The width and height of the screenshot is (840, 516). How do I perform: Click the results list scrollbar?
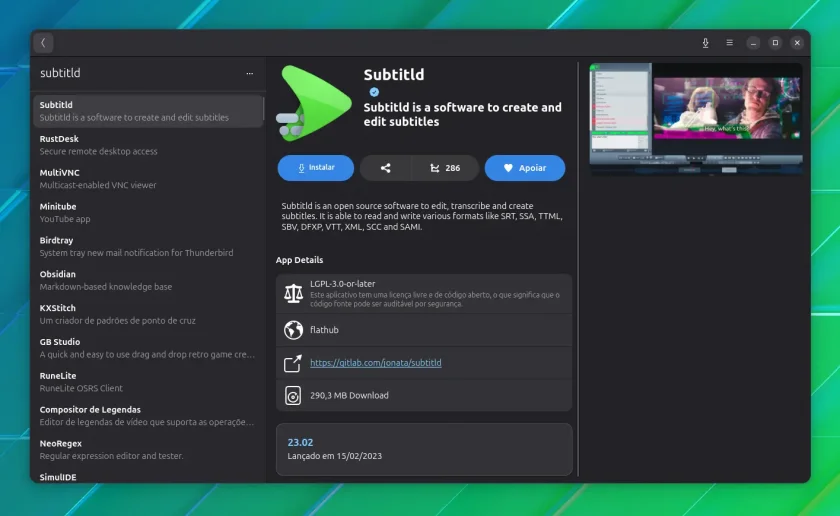(264, 109)
